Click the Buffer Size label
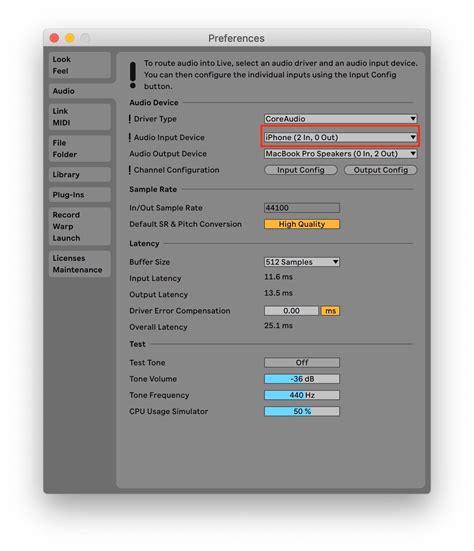This screenshot has width=474, height=551. [150, 262]
